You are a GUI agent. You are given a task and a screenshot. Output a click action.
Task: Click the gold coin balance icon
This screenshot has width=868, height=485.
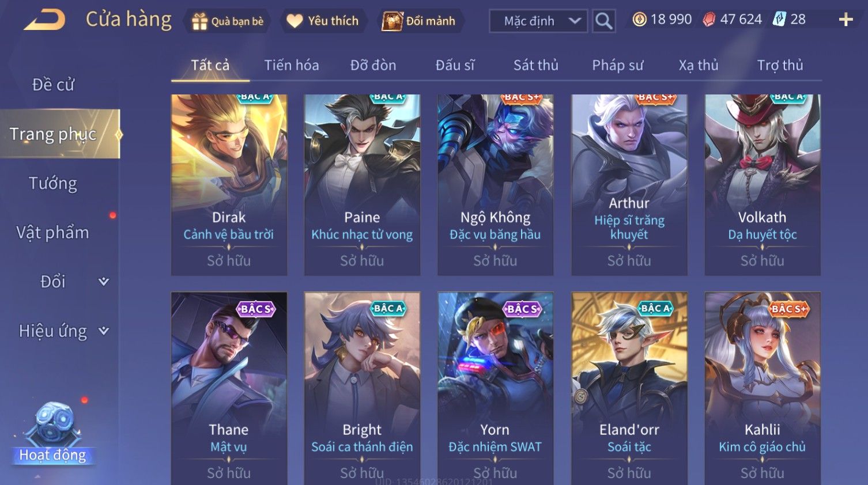[x=639, y=20]
